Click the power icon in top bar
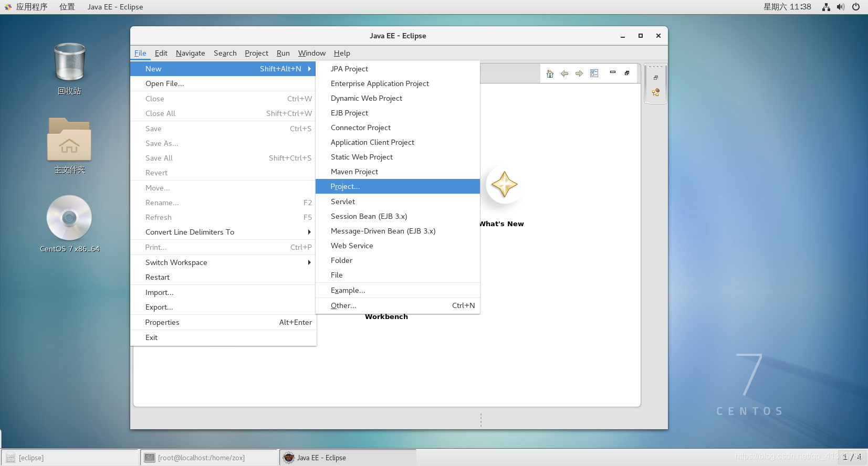The width and height of the screenshot is (868, 466). point(856,7)
